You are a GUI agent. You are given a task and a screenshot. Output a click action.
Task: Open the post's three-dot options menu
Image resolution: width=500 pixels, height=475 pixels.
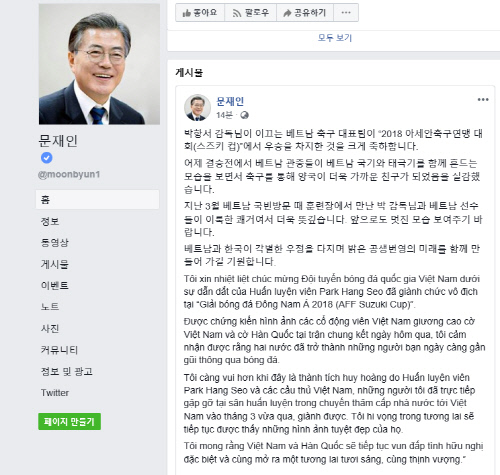tap(483, 99)
